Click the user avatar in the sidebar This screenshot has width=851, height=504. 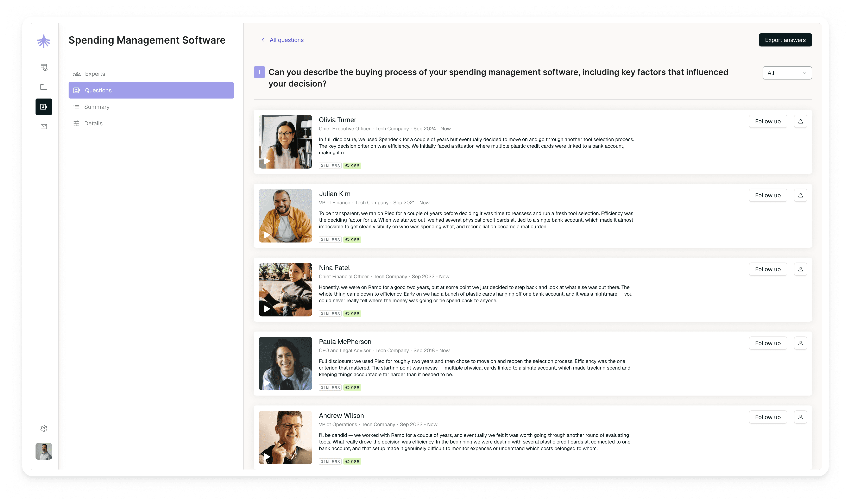(x=43, y=451)
